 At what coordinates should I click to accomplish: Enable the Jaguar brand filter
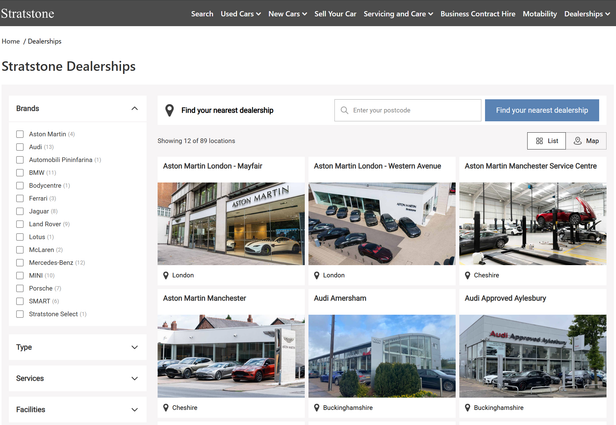pos(20,211)
